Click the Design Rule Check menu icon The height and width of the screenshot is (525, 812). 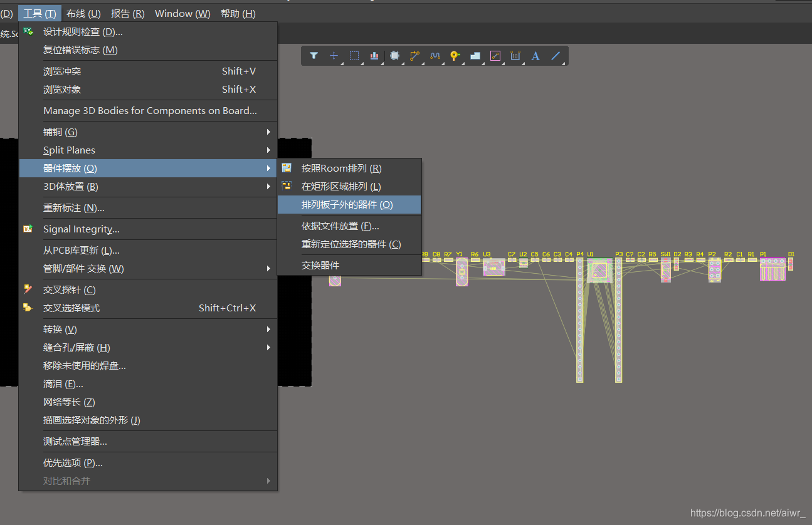click(28, 31)
